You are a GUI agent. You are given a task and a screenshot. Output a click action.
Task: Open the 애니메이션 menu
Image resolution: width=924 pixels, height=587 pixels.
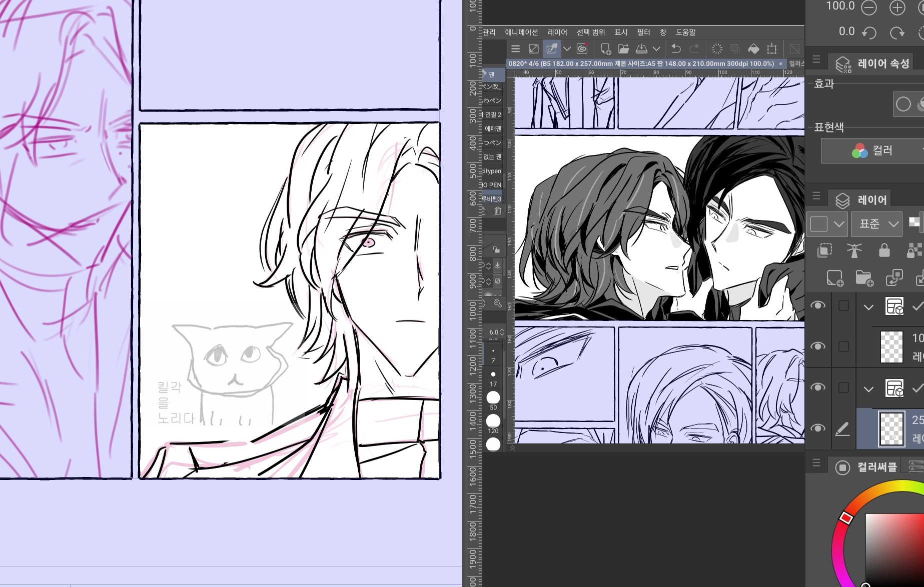point(521,32)
